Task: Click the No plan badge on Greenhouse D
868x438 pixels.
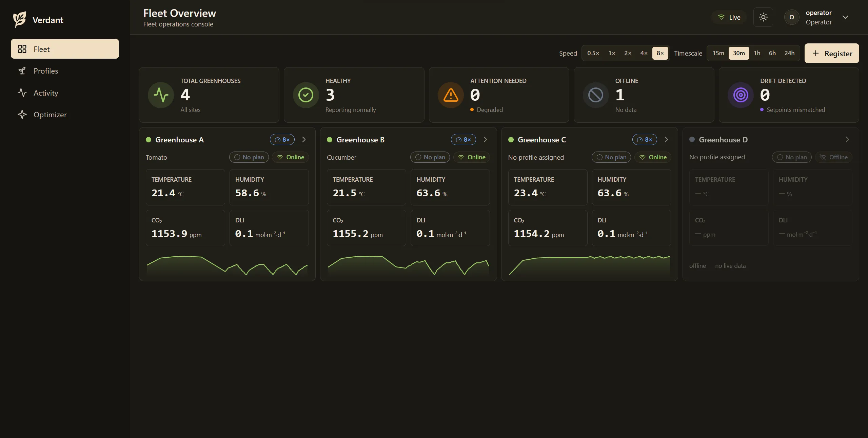Action: 792,157
